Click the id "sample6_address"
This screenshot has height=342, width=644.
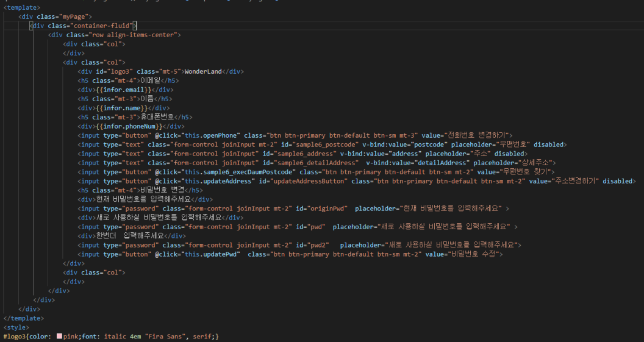click(x=305, y=154)
